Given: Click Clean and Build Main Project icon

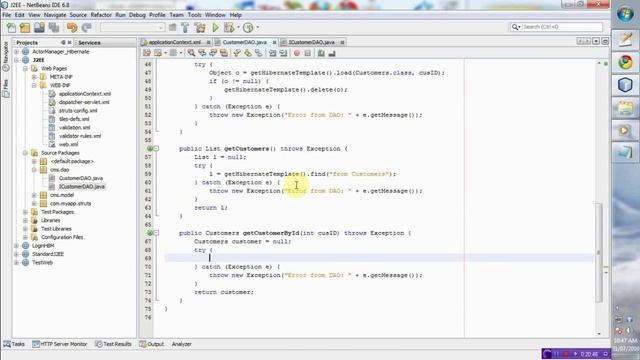Looking at the screenshot, I should tap(200, 27).
